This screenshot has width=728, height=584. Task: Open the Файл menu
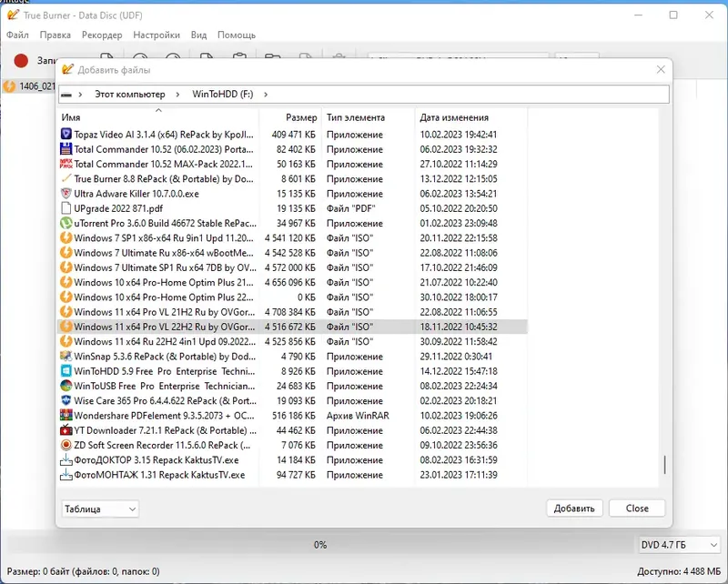point(17,35)
